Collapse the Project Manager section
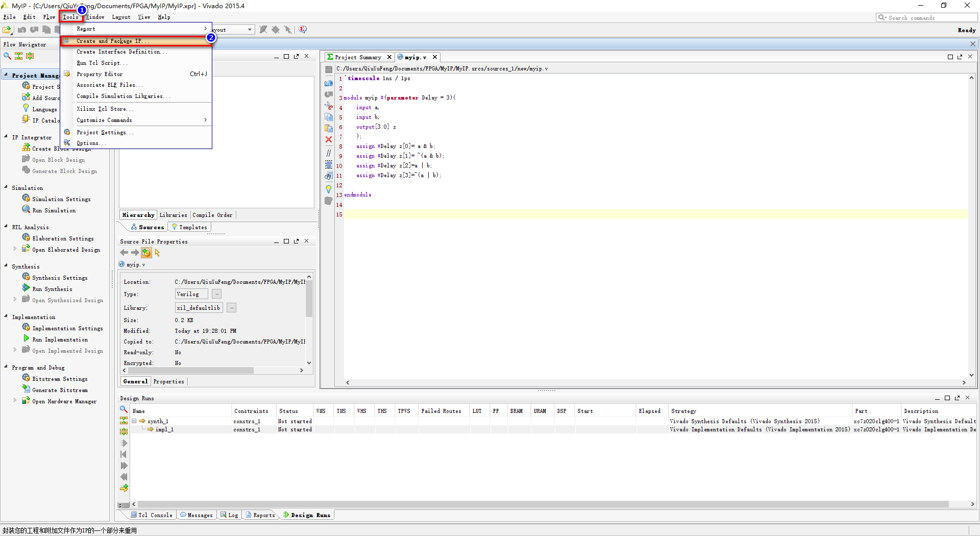 click(6, 75)
